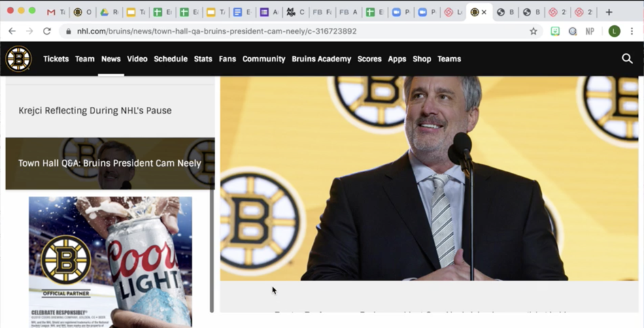644x328 pixels.
Task: Click the Boston Bruins logo in navbar
Action: 18,59
